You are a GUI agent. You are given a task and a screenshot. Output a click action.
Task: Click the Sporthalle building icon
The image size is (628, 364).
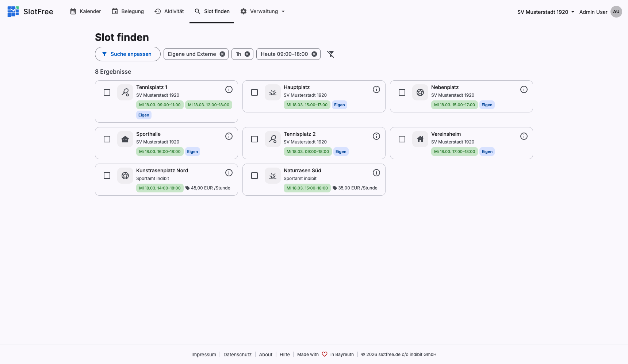(x=125, y=139)
